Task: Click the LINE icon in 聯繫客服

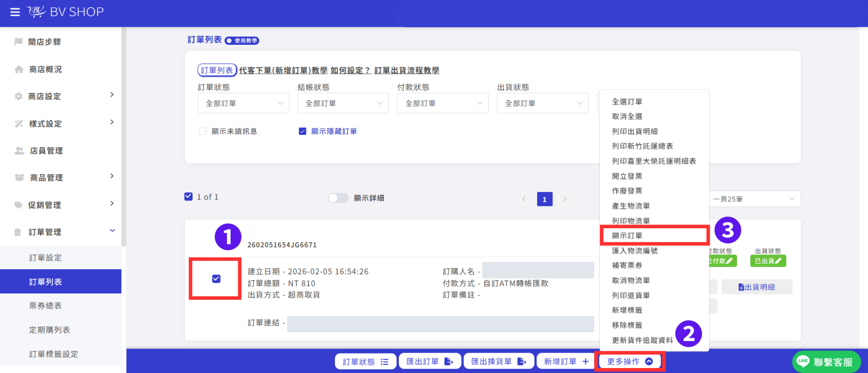Action: (x=803, y=361)
